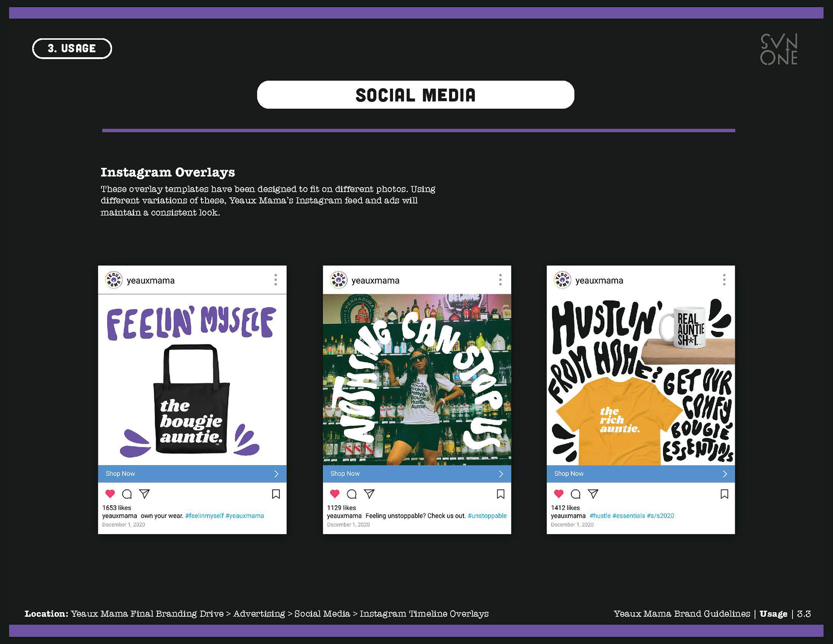Open the yeauxmama profile avatar on the third post
Screen dimensions: 833x644
563,280
